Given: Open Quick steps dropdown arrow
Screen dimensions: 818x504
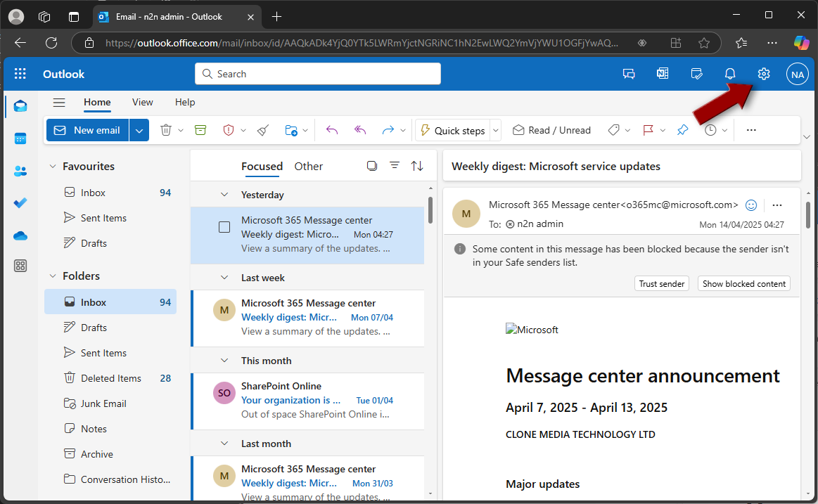Looking at the screenshot, I should pos(496,130).
